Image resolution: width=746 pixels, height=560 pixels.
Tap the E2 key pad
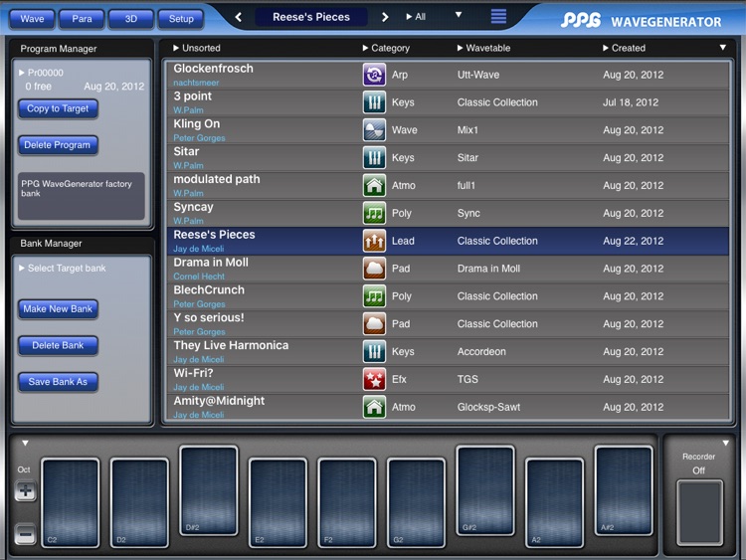278,503
